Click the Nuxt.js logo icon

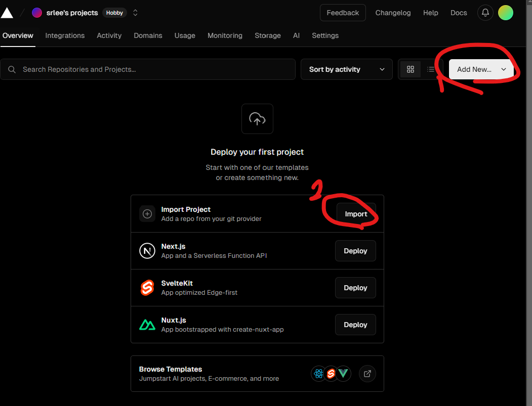147,325
